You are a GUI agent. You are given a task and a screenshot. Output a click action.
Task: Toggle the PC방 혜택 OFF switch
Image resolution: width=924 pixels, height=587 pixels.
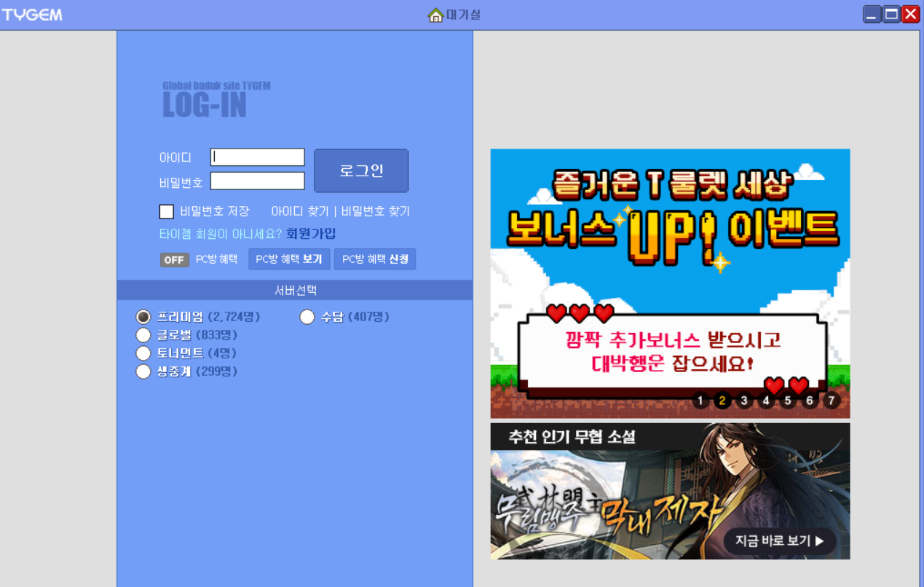(174, 260)
